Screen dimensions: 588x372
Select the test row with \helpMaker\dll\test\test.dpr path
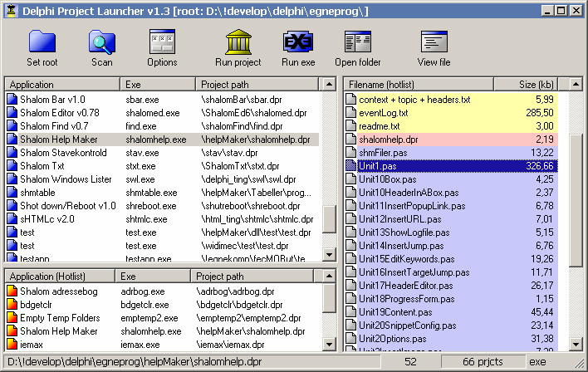[163, 232]
